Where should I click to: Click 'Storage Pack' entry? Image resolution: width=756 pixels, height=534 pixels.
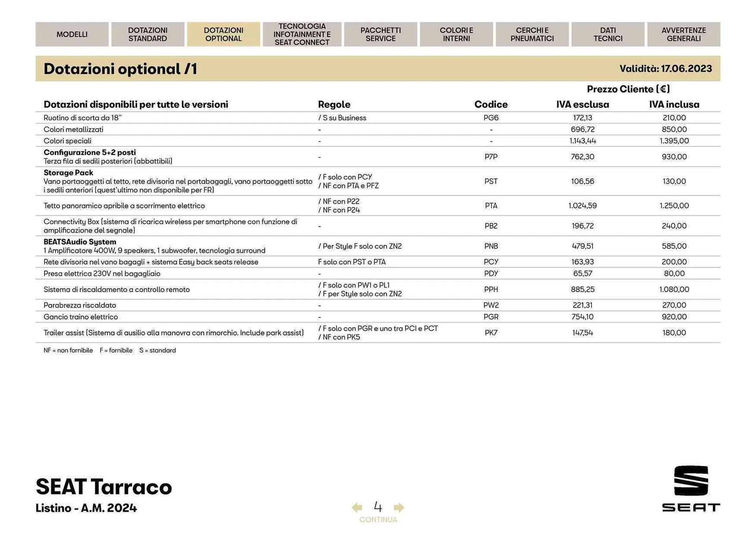click(x=68, y=173)
